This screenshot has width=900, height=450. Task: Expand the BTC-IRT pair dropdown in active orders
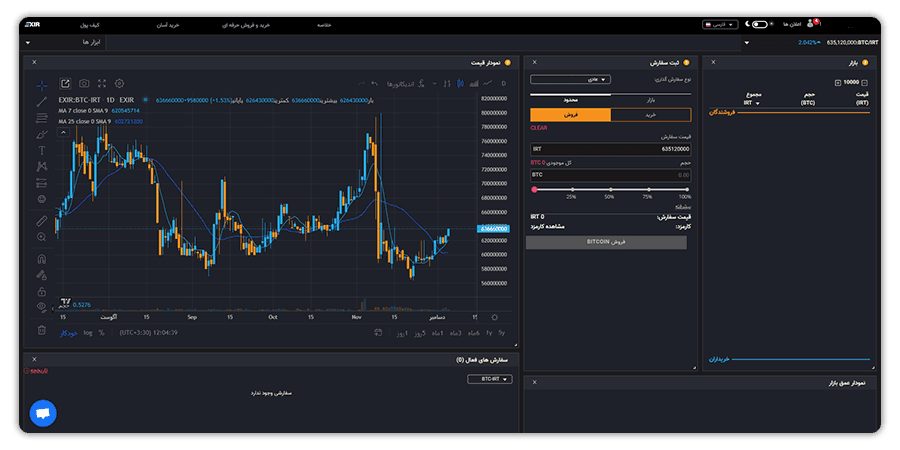(490, 379)
